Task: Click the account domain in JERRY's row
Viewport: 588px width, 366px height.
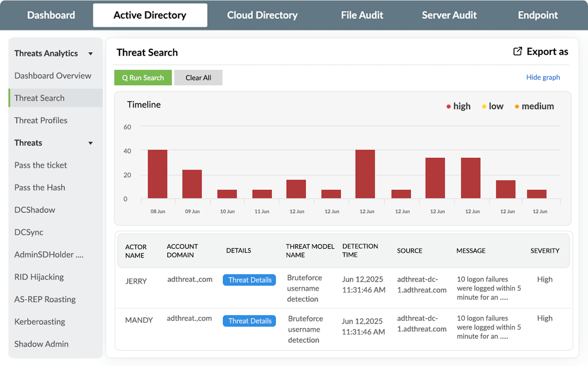Action: [190, 279]
